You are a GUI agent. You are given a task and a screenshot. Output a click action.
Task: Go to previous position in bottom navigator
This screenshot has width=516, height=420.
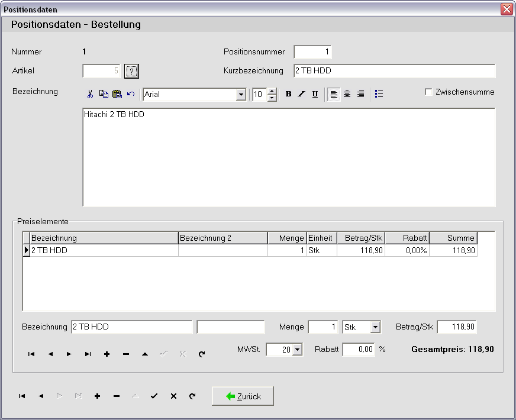[41, 396]
